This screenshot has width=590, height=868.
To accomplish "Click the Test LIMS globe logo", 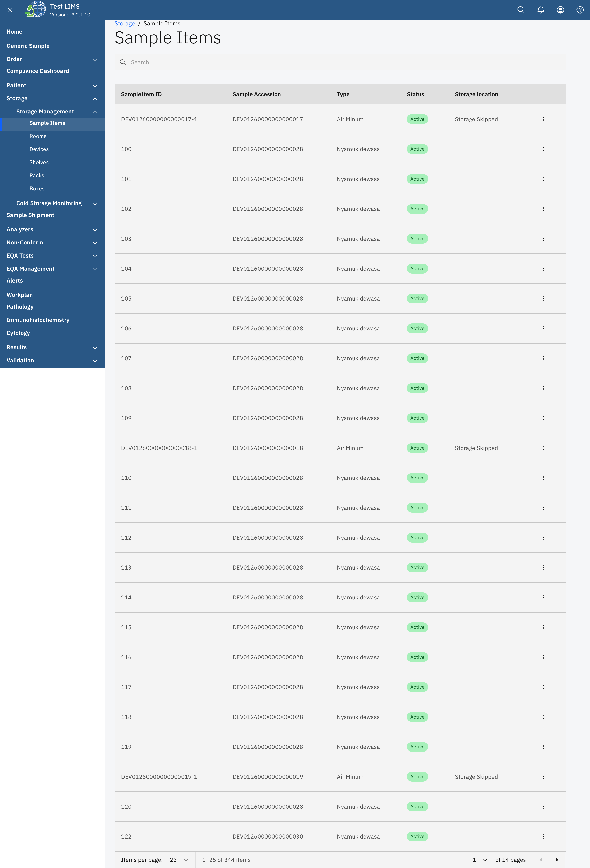I will coord(35,9).
